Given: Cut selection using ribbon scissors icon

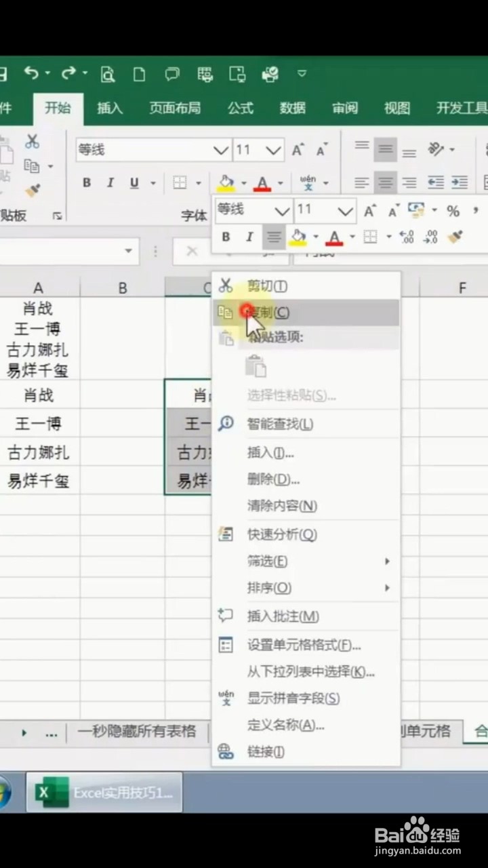Looking at the screenshot, I should click(32, 141).
